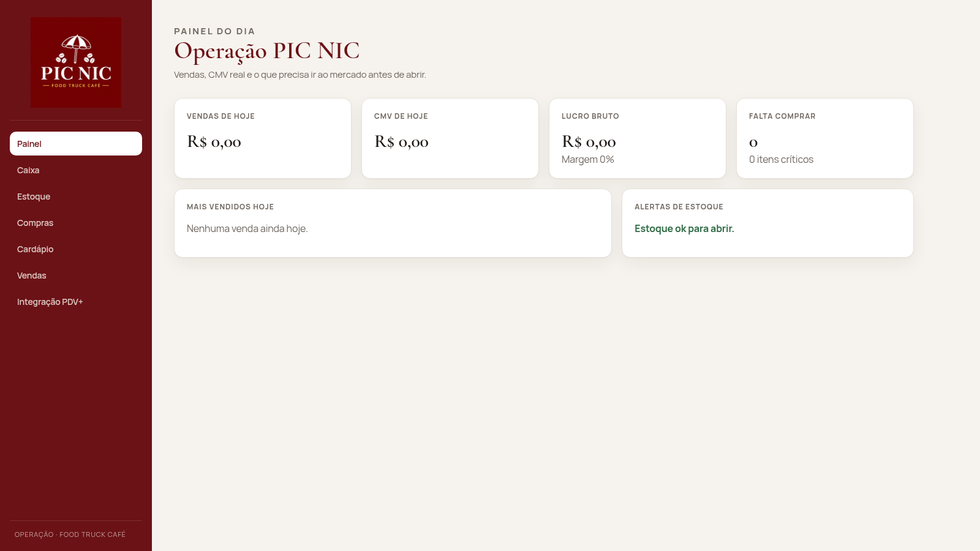Click 'Nenhuma venda ainda hoje.' message
This screenshot has height=551, width=980.
tap(247, 228)
